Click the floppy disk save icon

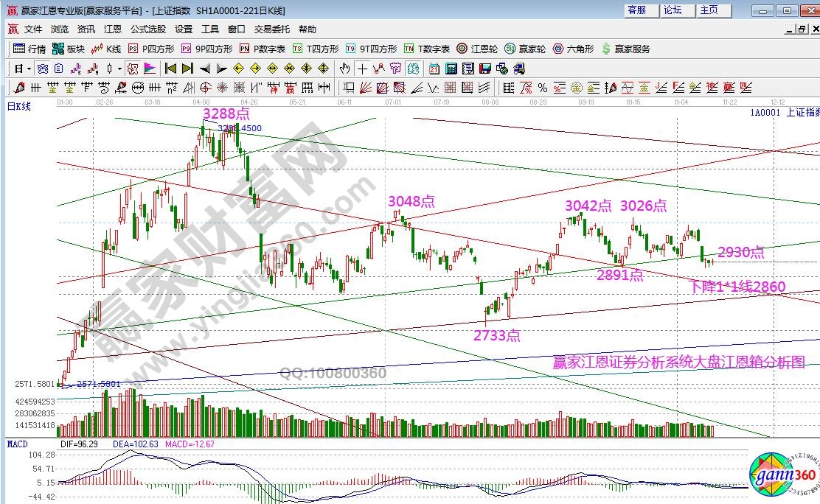click(484, 69)
